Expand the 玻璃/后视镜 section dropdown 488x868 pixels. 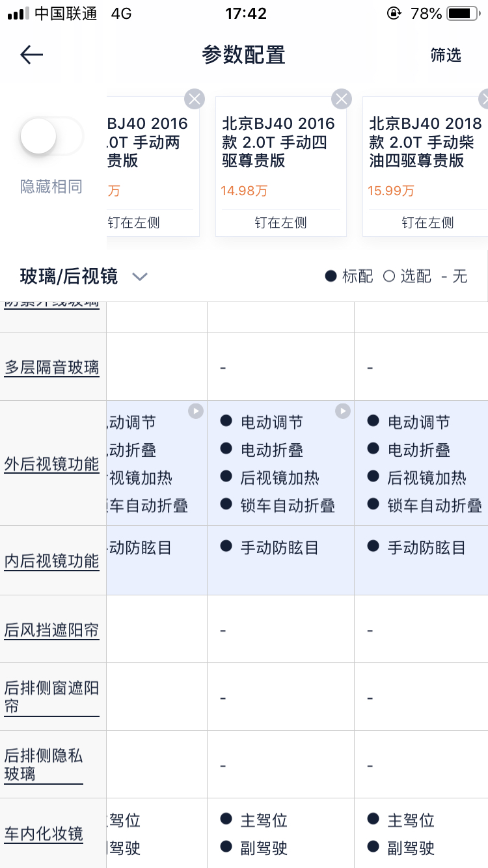[x=140, y=277]
